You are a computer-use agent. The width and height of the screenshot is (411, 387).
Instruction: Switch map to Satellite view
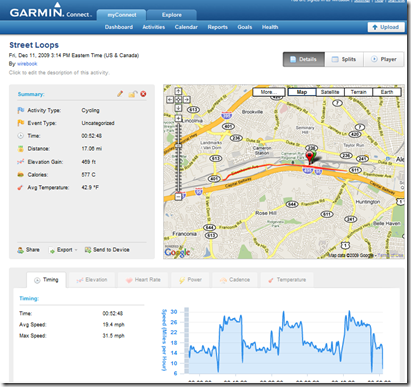[330, 92]
